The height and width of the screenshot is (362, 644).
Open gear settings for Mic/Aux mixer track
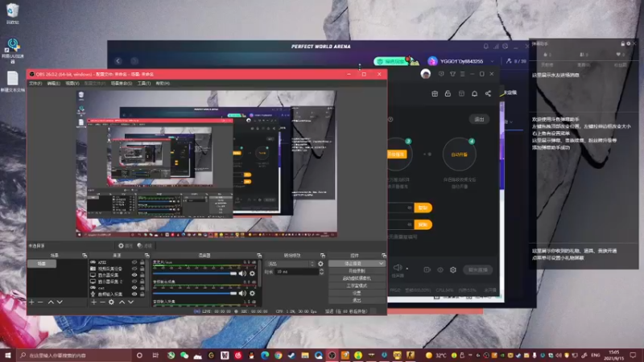(252, 274)
